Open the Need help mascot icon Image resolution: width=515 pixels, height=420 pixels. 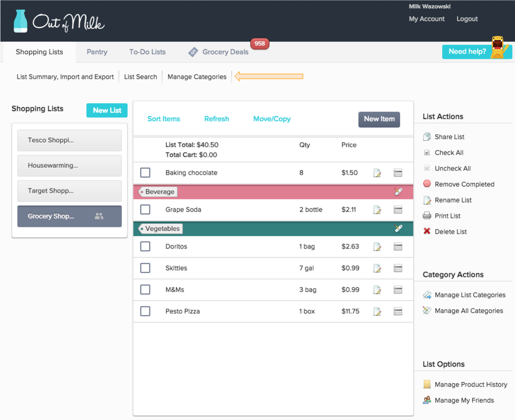[x=498, y=47]
